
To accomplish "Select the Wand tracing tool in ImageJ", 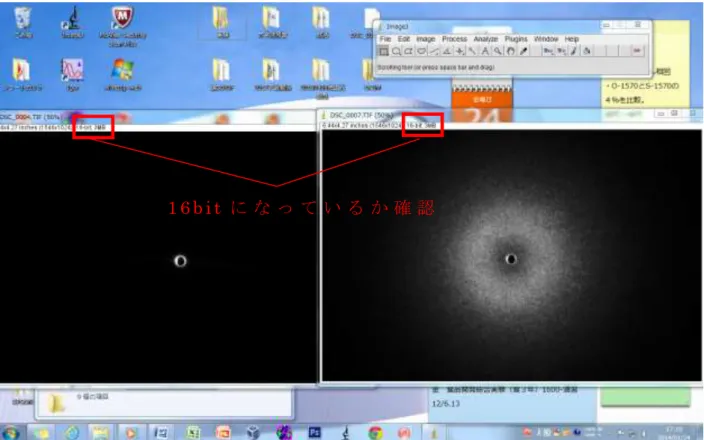I will click(x=472, y=51).
